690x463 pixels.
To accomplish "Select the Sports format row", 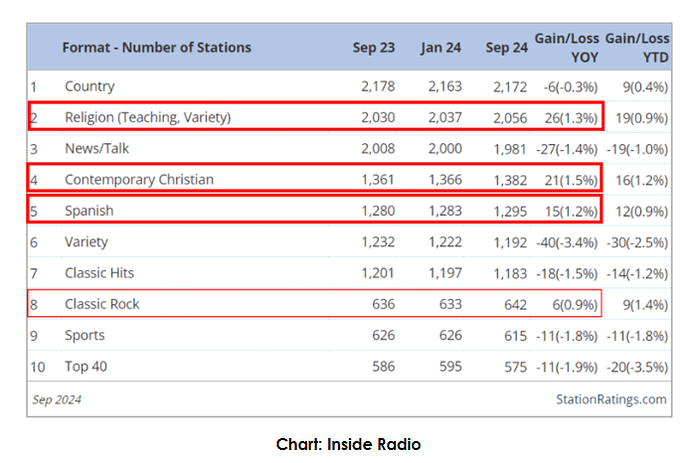I will pos(85,335).
